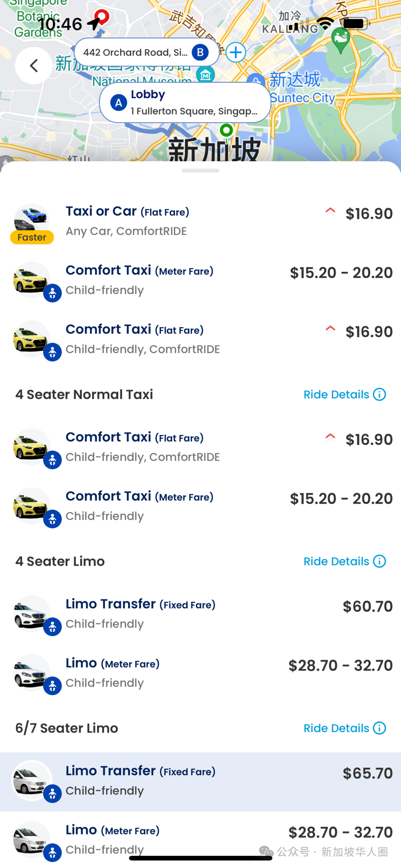Open 4 Seater Limo Ride Details link

click(x=336, y=561)
